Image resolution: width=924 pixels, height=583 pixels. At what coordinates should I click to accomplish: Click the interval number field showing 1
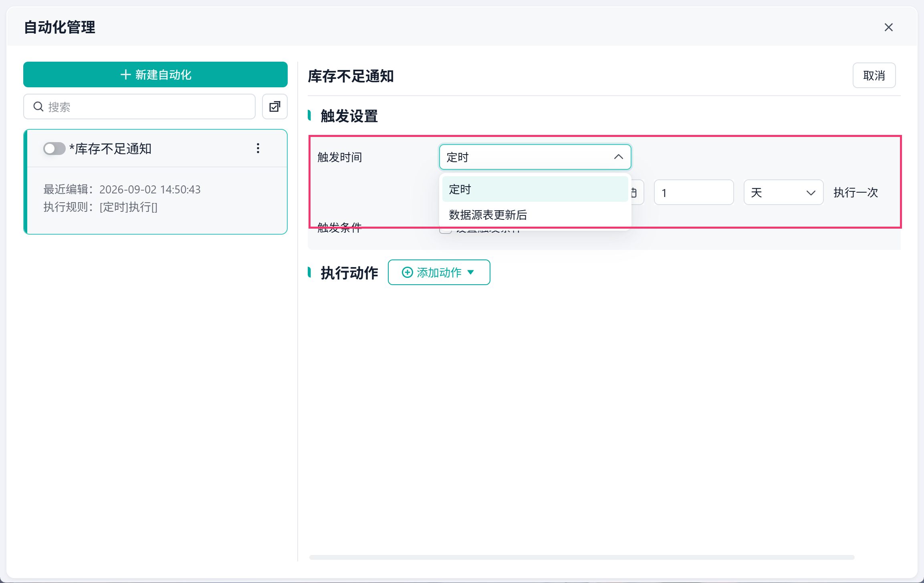pyautogui.click(x=694, y=193)
